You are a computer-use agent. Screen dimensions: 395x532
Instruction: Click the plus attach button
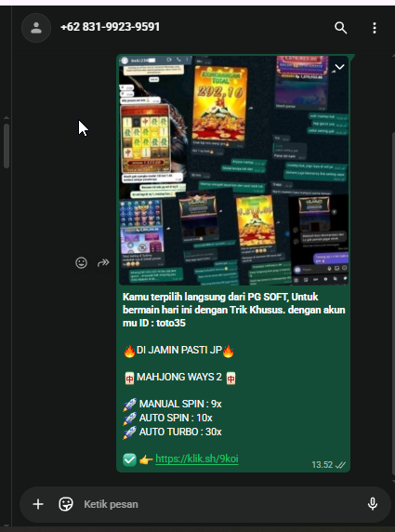(x=38, y=504)
